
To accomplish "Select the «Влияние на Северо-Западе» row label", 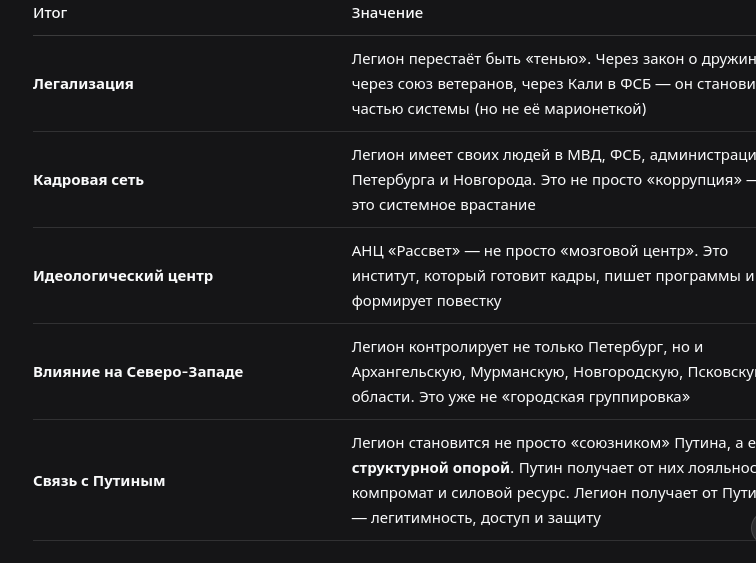I will pos(138,372).
